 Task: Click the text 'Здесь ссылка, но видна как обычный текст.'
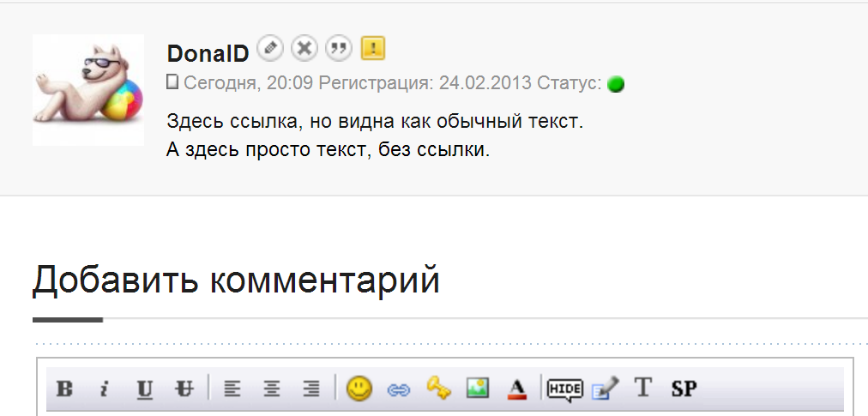[375, 121]
